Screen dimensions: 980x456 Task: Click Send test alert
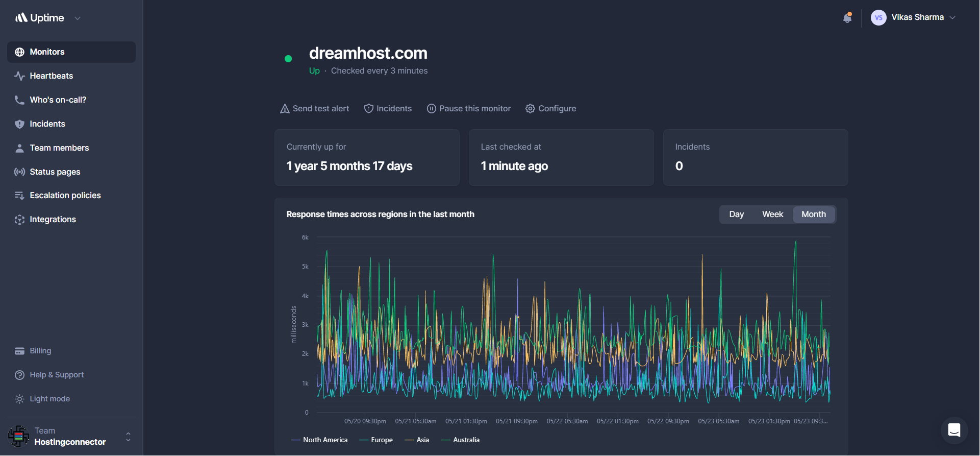pos(315,109)
